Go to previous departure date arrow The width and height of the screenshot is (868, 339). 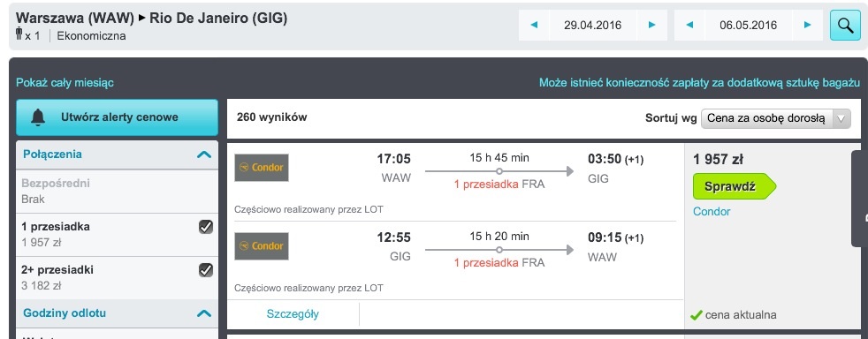534,25
